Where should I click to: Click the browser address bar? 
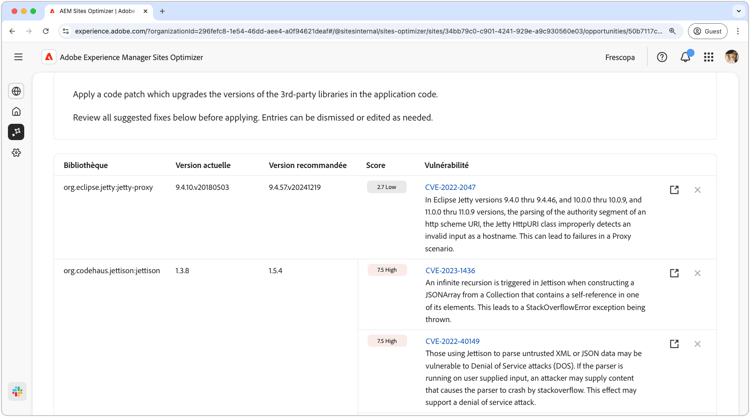tap(368, 31)
